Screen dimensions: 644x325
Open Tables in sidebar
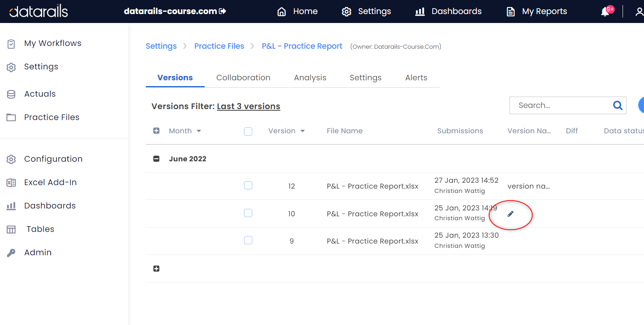(x=40, y=229)
